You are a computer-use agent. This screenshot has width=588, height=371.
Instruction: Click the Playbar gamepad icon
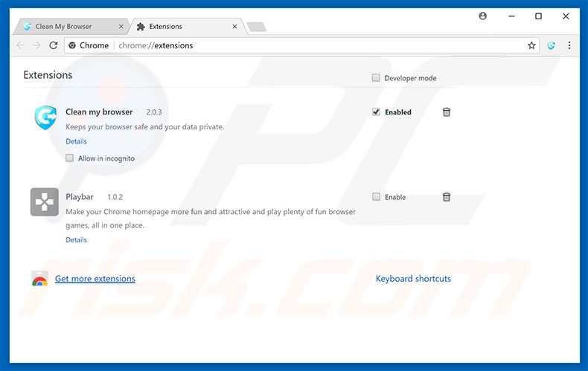44,202
